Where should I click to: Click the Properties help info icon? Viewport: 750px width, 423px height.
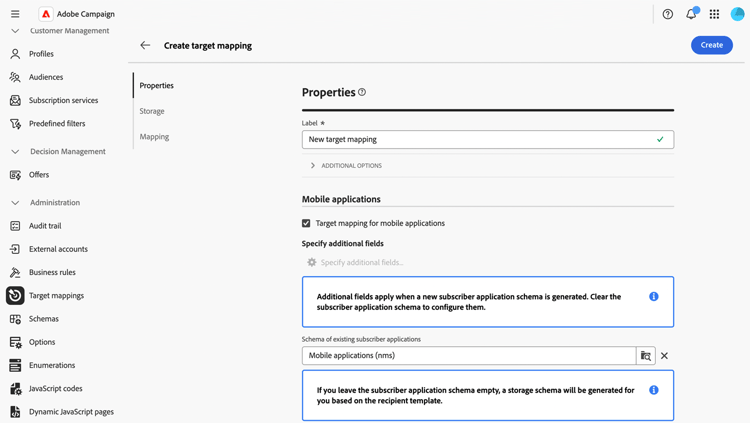coord(362,92)
